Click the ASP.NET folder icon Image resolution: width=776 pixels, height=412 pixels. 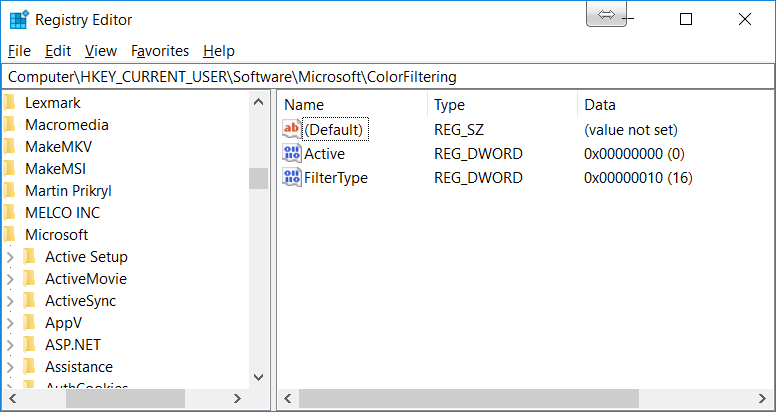pos(30,345)
